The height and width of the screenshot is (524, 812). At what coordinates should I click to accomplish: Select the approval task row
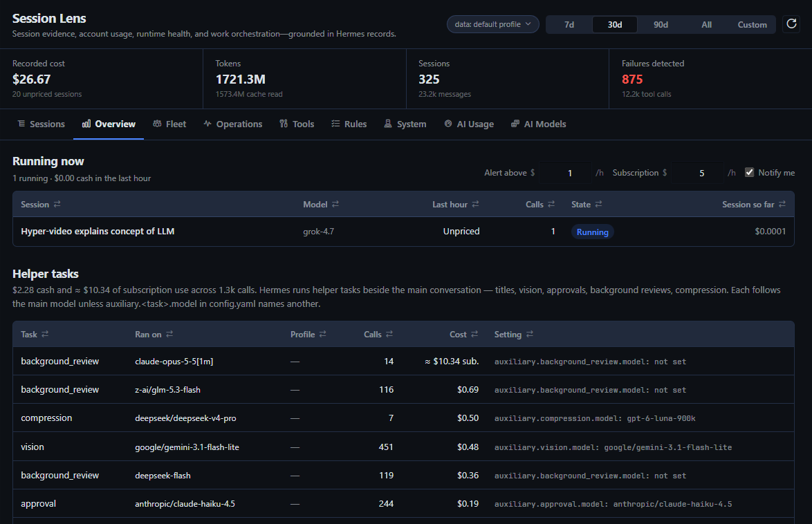403,504
